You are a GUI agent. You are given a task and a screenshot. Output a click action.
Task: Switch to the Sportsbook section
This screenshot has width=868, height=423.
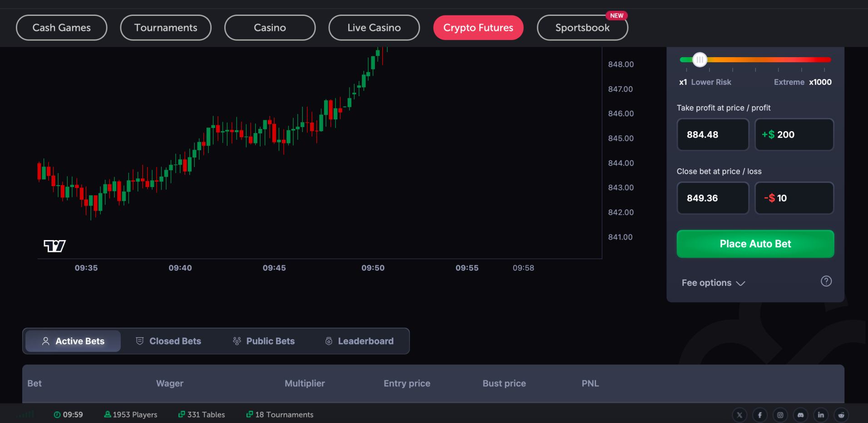582,27
